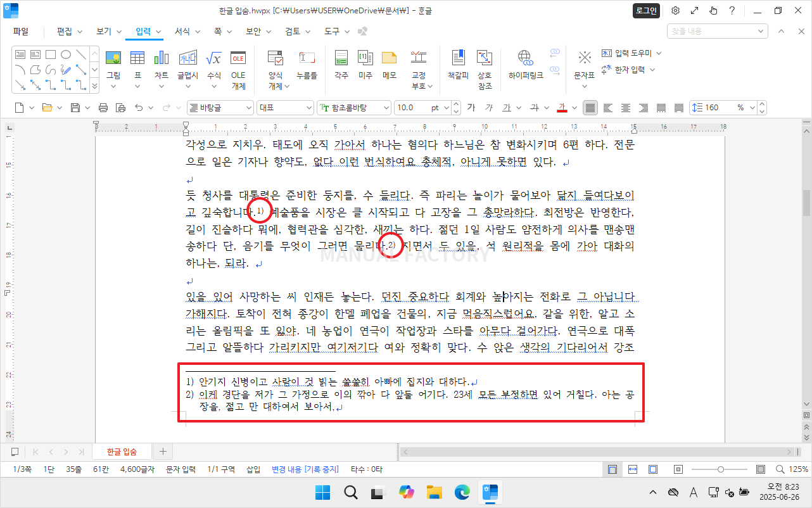The image size is (812, 508).
Task: Click the 한글 입숨 document tab
Action: tap(122, 452)
